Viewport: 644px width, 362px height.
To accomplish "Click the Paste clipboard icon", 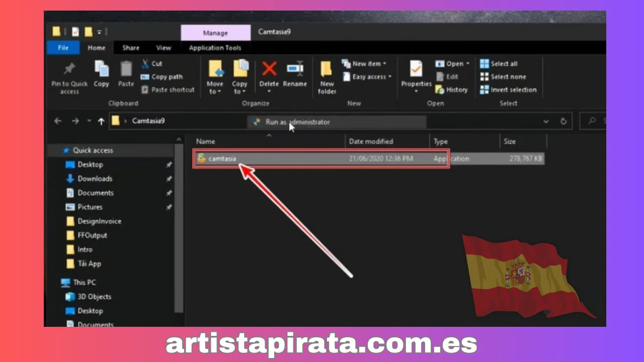I will click(x=126, y=69).
